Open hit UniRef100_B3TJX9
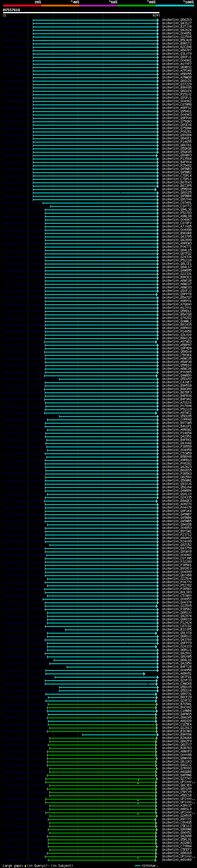 pyautogui.click(x=177, y=26)
